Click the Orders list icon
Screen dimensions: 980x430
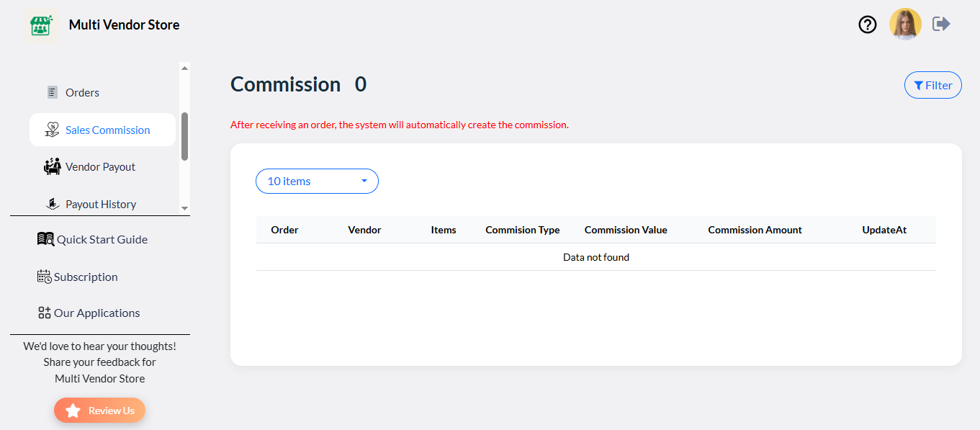tap(52, 92)
